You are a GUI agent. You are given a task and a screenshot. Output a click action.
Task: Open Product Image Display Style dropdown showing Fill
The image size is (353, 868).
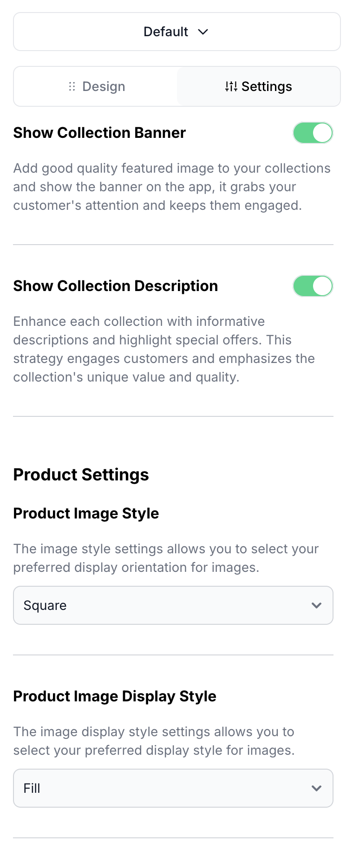173,788
